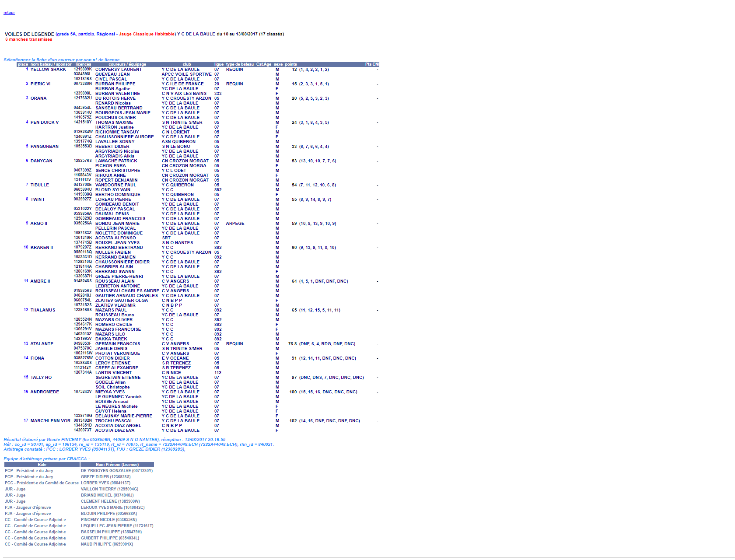Screen dimensions: 735x560
Task: Select licence 0412708E of Vandoorne Paul
Action: 83,185
